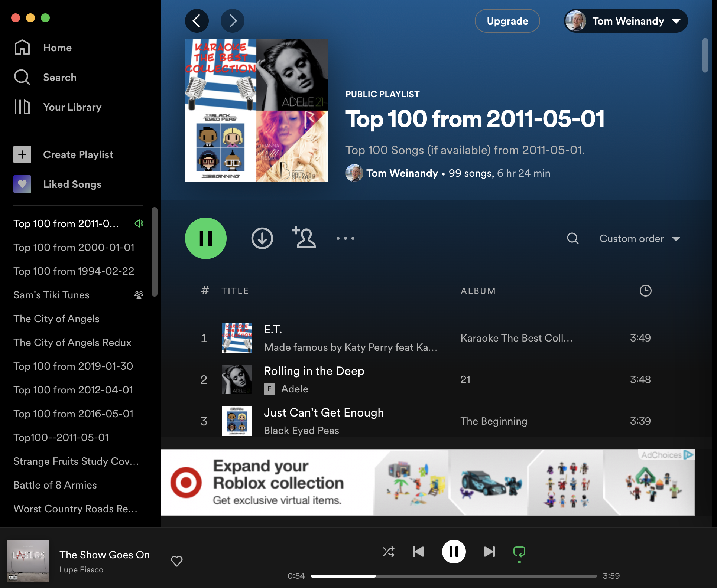Sort by the ALBUM column header
The image size is (717, 588).
[478, 291]
